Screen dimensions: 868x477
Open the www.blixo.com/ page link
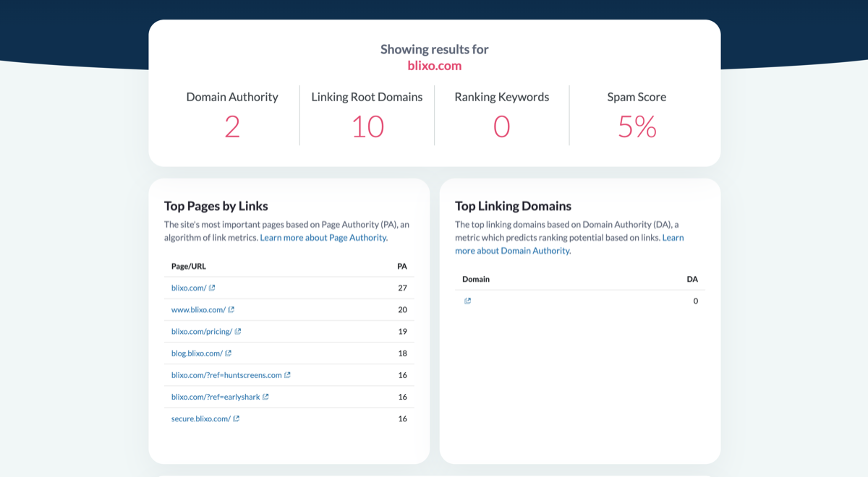click(198, 309)
